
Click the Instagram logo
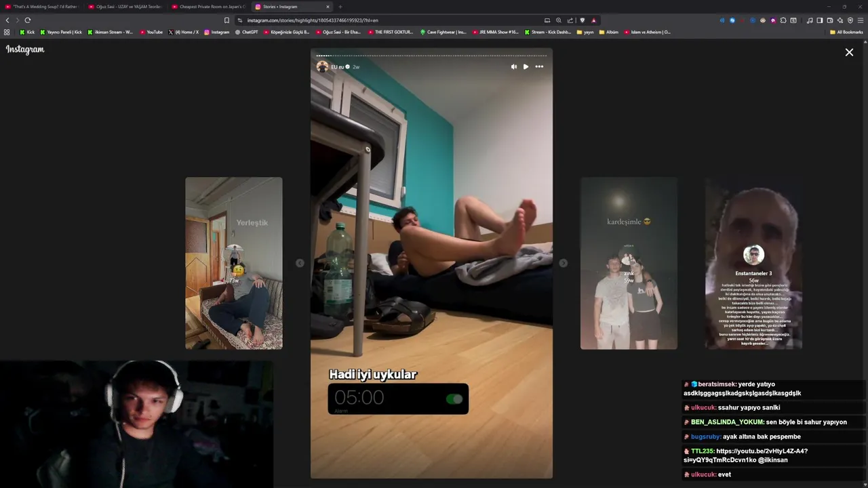point(25,49)
